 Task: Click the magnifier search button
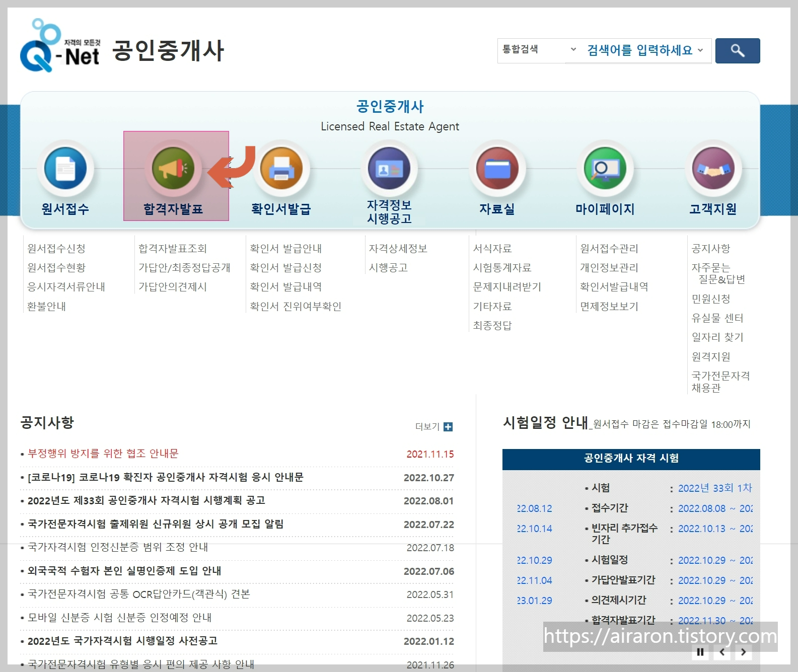click(x=738, y=51)
